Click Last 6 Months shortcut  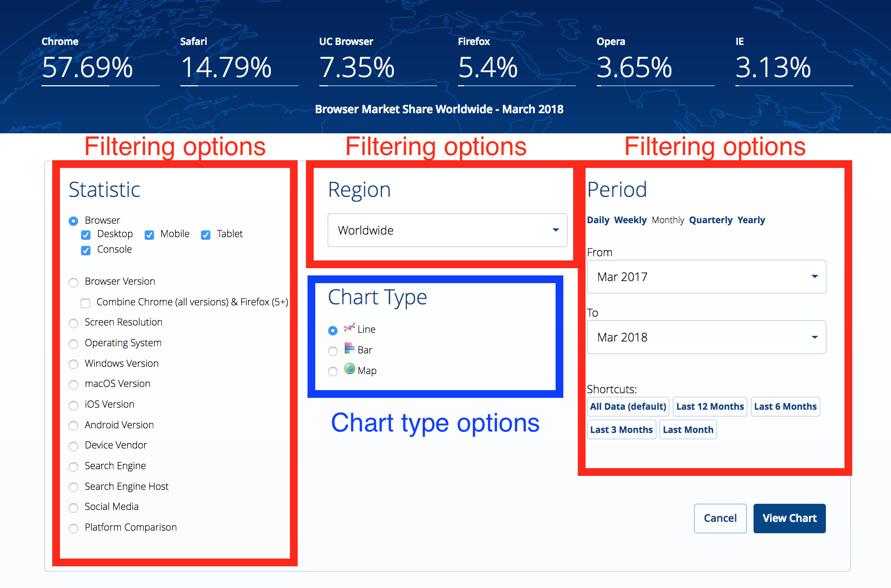[x=785, y=407]
